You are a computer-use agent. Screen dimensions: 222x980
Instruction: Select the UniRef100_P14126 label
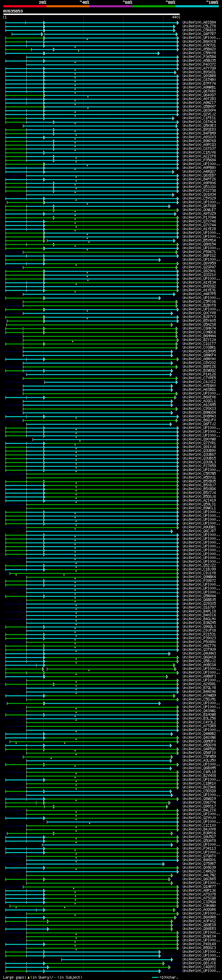(199, 374)
